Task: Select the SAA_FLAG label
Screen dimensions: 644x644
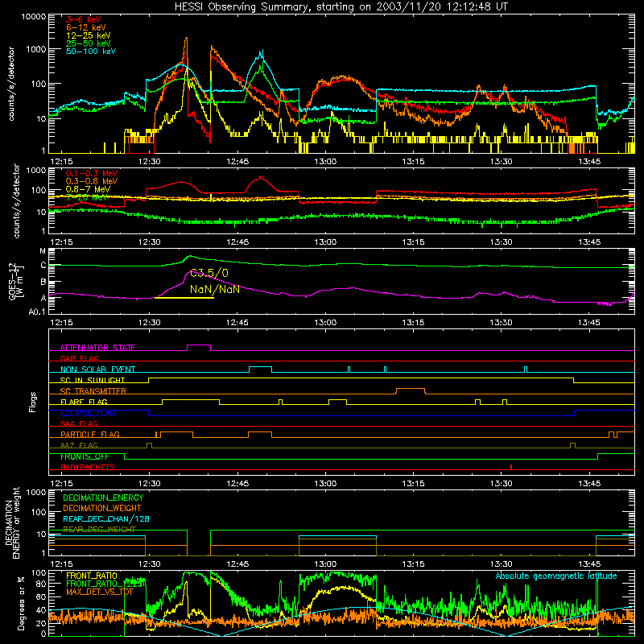Action: [x=79, y=423]
